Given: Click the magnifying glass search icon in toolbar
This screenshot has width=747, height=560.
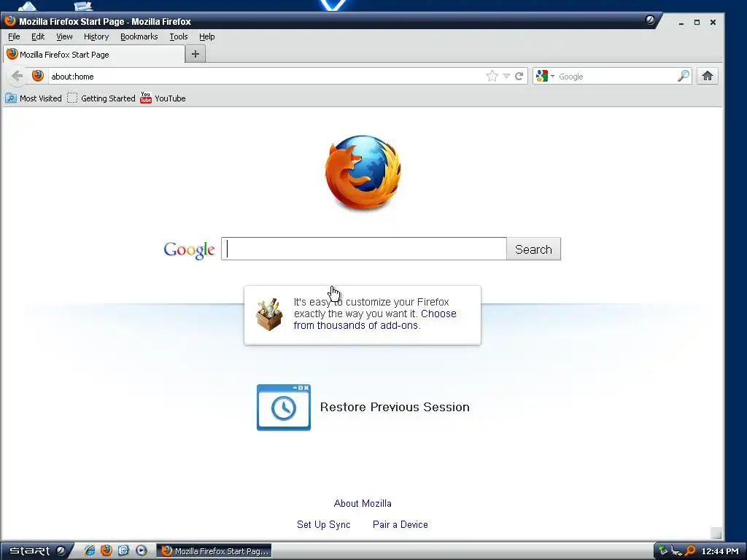Looking at the screenshot, I should click(683, 76).
